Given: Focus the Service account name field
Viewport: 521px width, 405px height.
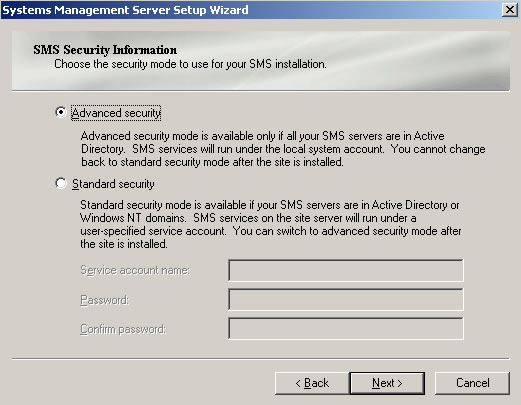Looking at the screenshot, I should point(346,270).
